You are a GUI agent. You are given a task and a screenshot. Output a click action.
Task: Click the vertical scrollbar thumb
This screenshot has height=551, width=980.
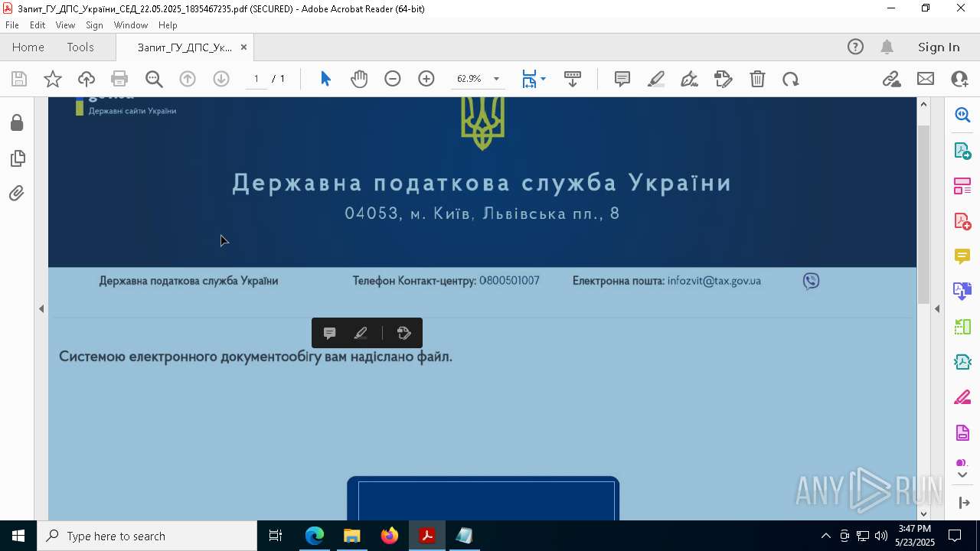coord(923,214)
